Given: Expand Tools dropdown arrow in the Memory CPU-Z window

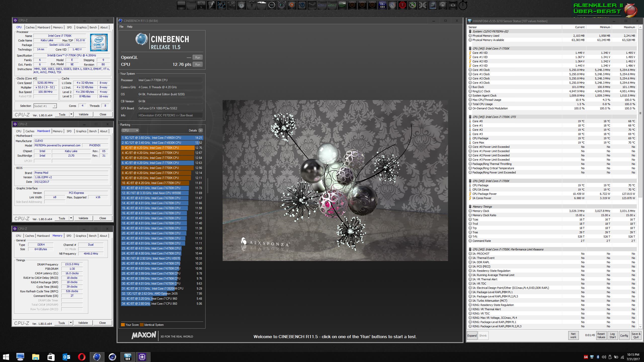Looking at the screenshot, I should 71,323.
